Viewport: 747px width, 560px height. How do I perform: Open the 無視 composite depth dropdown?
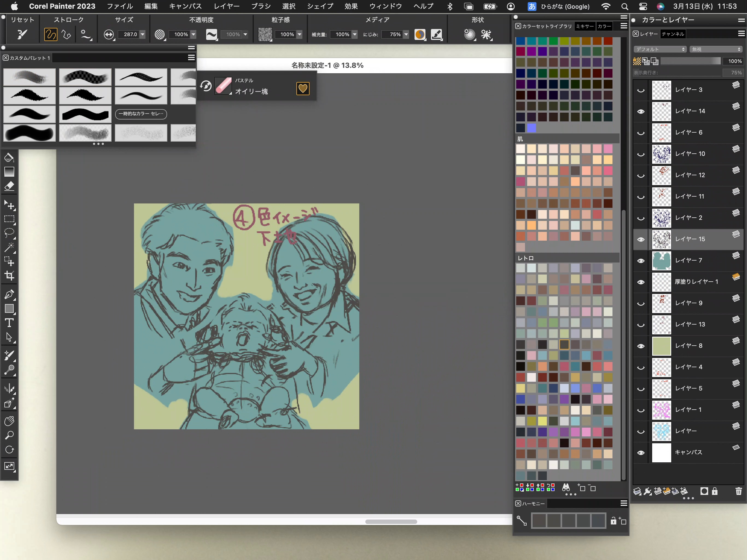716,49
